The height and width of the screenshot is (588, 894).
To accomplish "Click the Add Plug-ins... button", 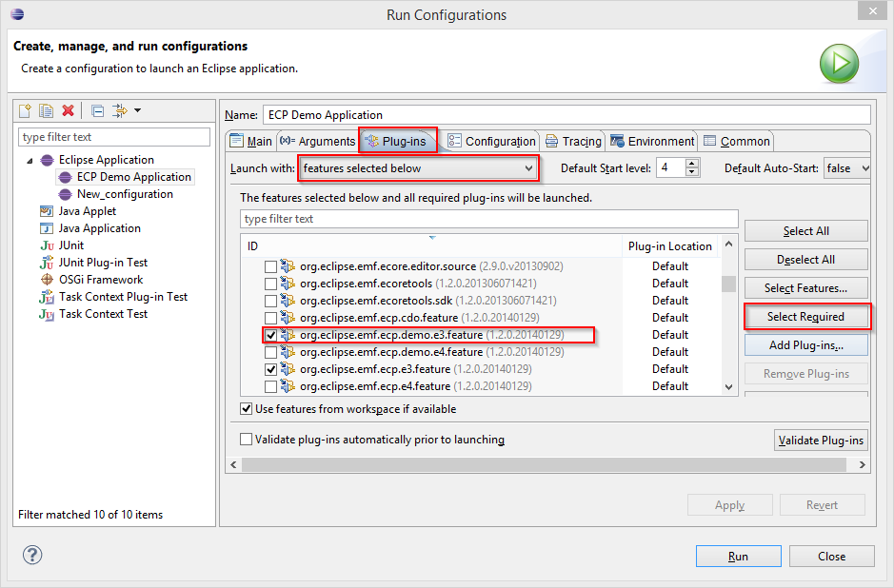I will pos(806,344).
